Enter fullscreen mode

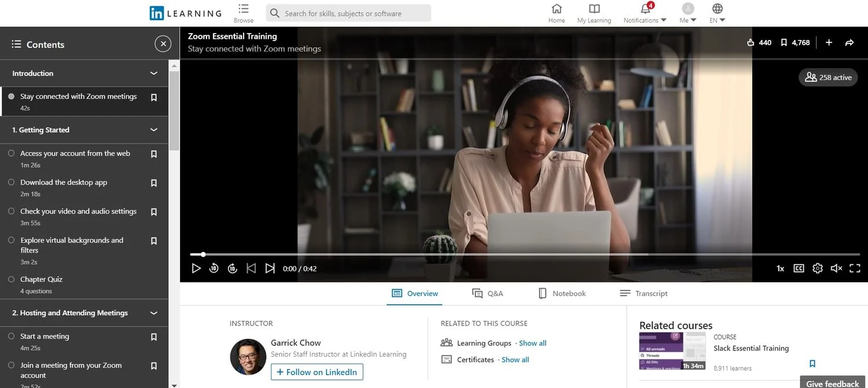(855, 268)
